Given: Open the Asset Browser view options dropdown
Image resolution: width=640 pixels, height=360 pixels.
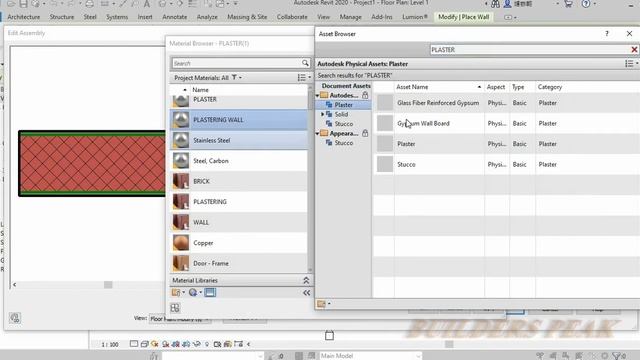Looking at the screenshot, I should pyautogui.click(x=631, y=64).
